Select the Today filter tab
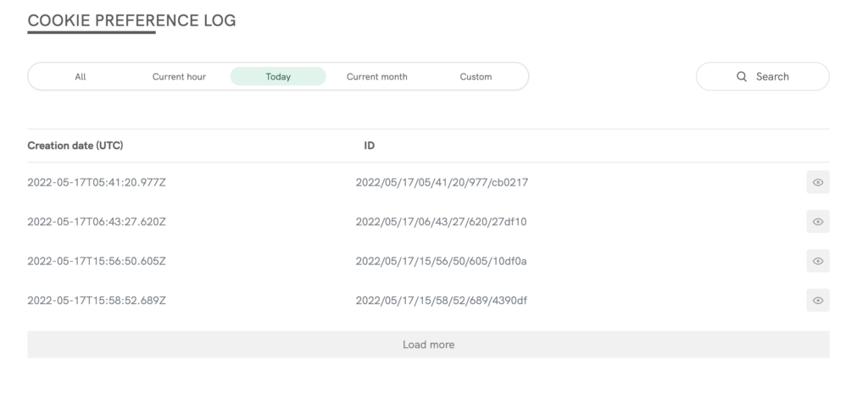This screenshot has height=393, width=868. click(278, 76)
